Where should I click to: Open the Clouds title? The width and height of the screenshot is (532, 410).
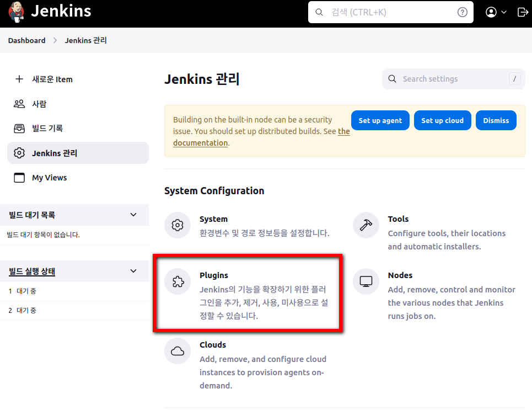pyautogui.click(x=213, y=345)
